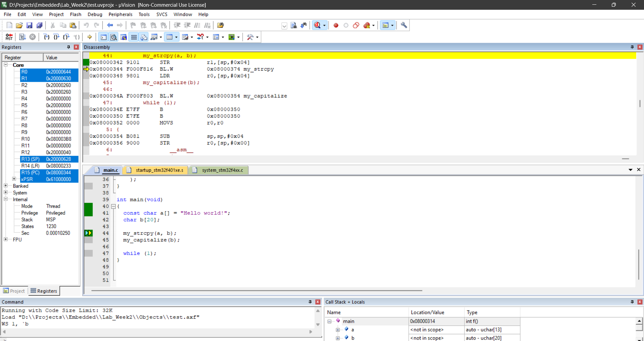The height and width of the screenshot is (341, 644).
Task: Click the Value column header in Registers
Action: [60, 57]
